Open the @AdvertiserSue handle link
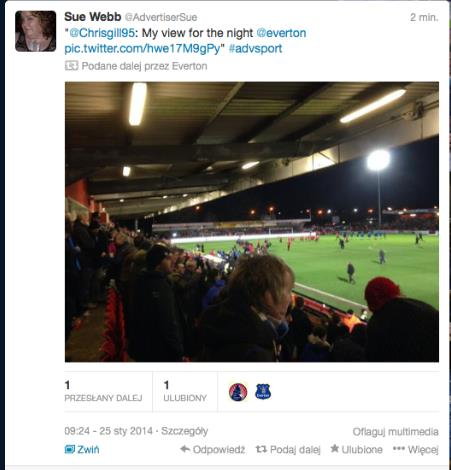 [x=161, y=17]
